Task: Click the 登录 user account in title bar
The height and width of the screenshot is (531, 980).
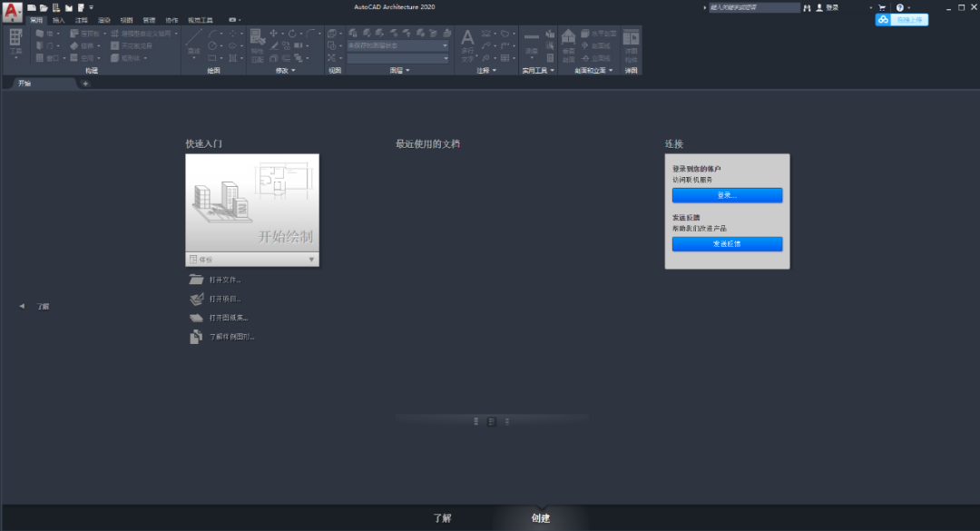Action: (828, 7)
